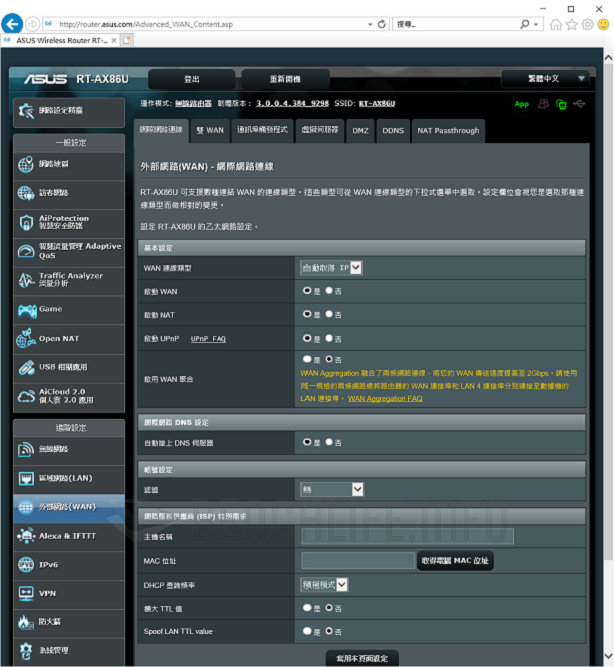614x667 pixels.
Task: Select No for enable NAT
Action: [329, 314]
